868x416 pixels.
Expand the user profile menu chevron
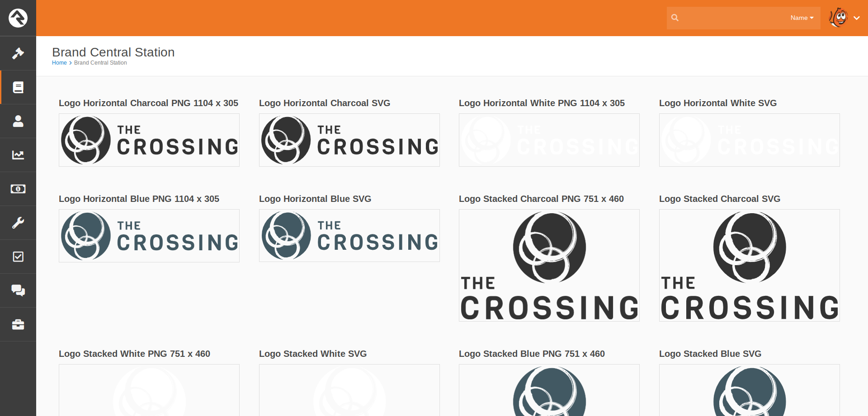857,18
